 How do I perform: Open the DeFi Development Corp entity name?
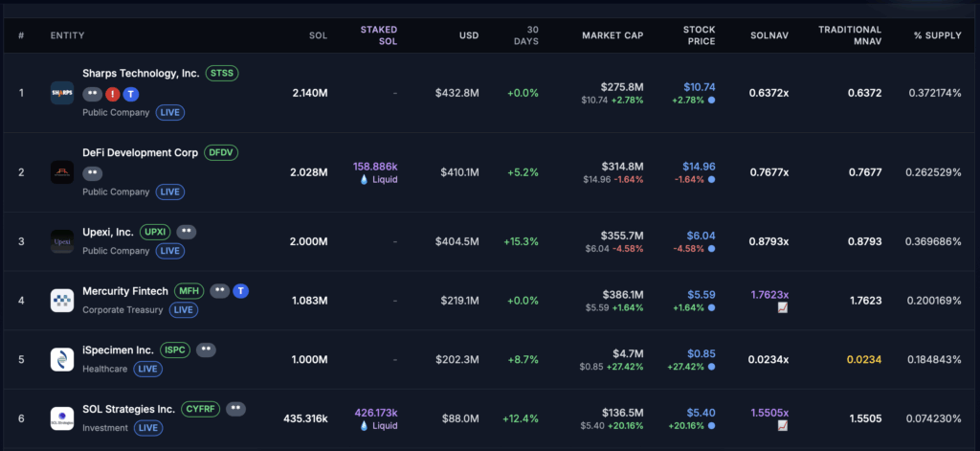pyautogui.click(x=140, y=152)
